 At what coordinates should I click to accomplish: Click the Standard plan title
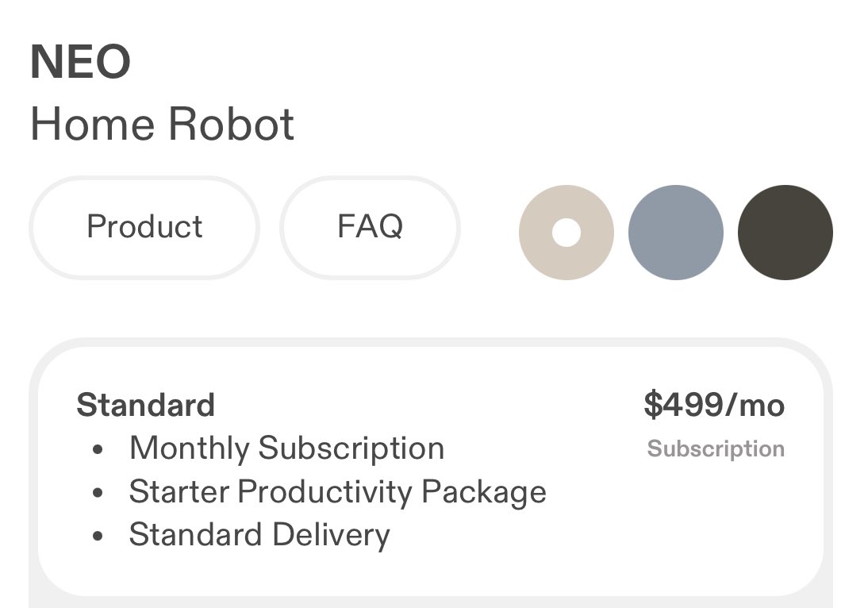pos(146,405)
